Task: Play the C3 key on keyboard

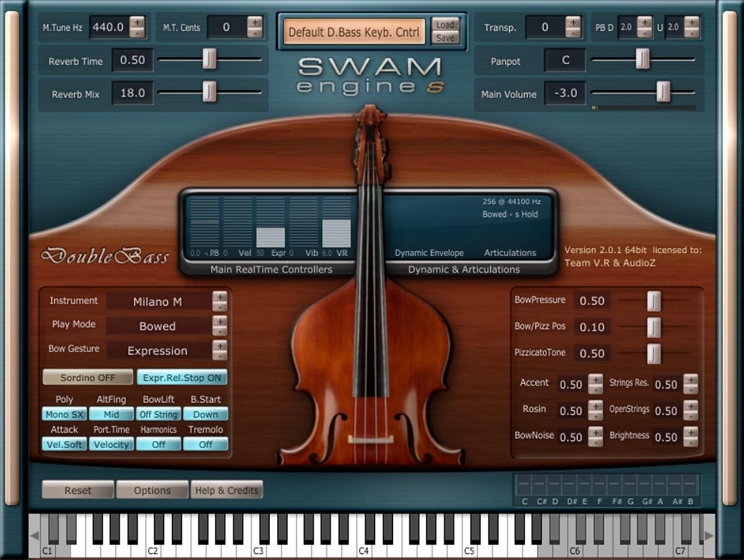Action: (x=258, y=550)
